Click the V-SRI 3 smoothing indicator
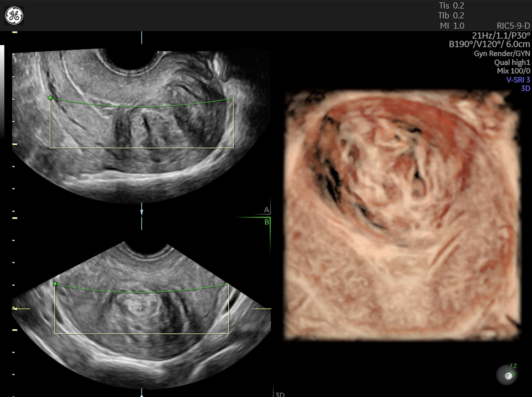Screen dimensions: 532x397 click(518, 80)
